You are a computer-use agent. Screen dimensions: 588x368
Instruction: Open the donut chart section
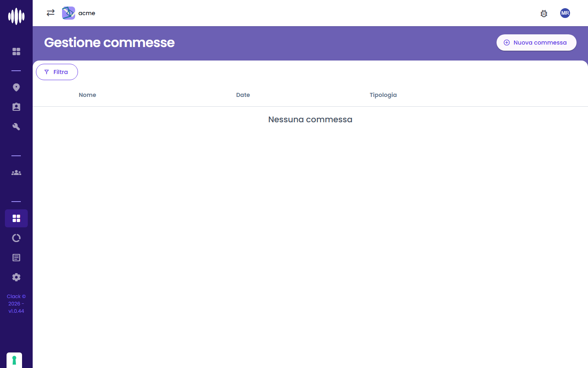coord(16,238)
